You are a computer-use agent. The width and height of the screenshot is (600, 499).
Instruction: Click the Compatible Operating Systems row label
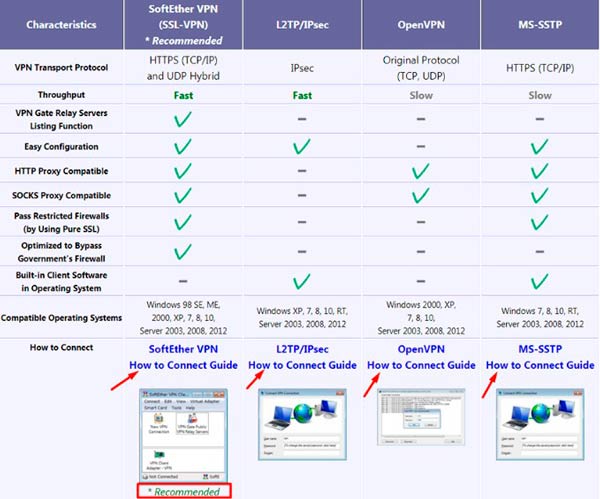pyautogui.click(x=61, y=318)
